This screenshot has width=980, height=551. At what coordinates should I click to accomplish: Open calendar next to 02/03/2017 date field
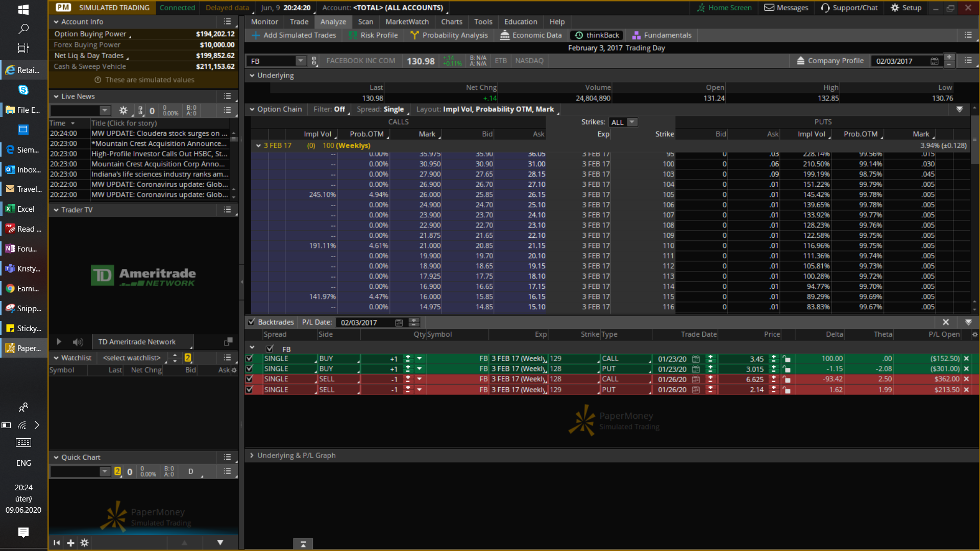tap(934, 61)
